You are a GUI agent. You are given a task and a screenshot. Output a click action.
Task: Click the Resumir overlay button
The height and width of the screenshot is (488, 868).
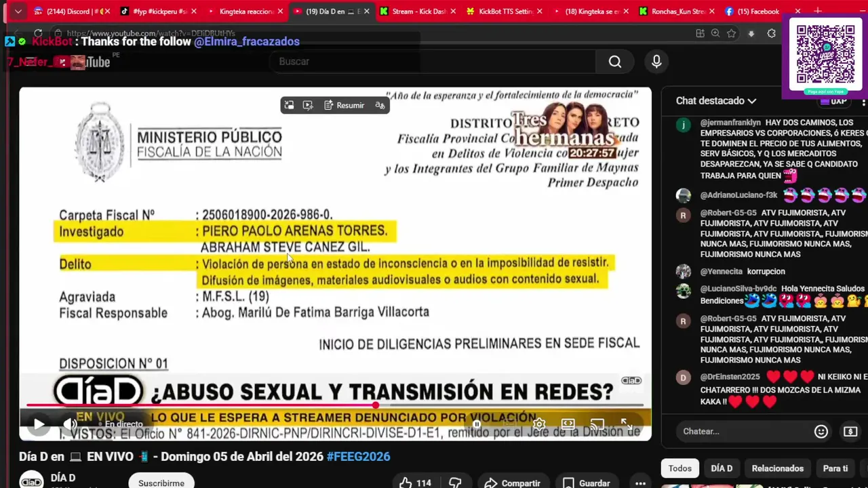[344, 105]
